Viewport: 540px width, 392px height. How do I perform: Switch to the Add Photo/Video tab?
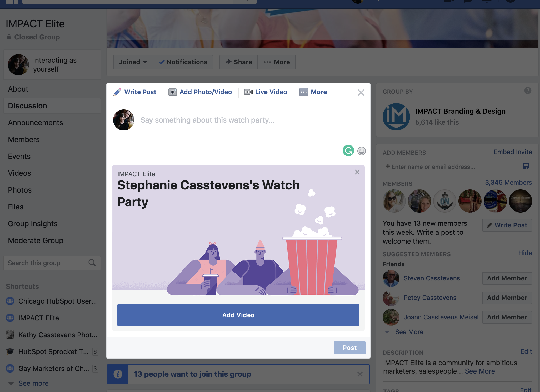[x=200, y=92]
